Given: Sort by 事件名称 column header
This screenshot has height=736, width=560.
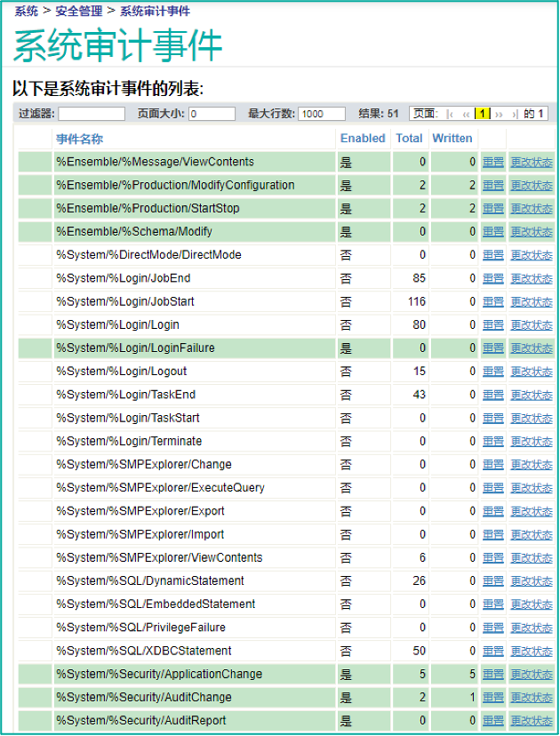Looking at the screenshot, I should [79, 139].
